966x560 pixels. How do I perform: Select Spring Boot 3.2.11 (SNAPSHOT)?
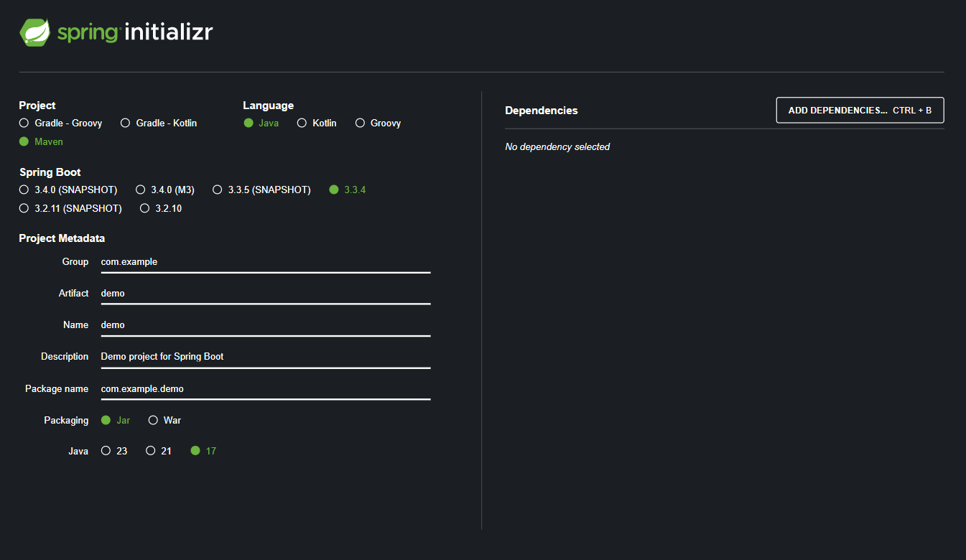click(70, 209)
